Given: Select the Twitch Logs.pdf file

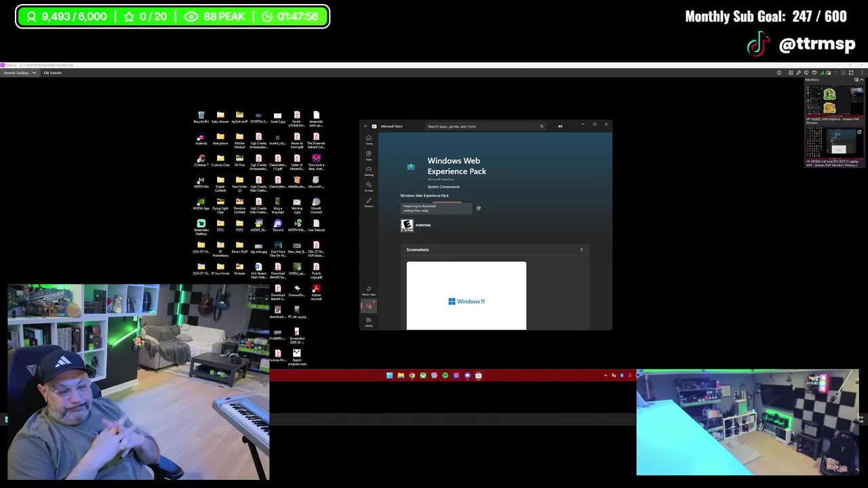Looking at the screenshot, I should pos(316,270).
